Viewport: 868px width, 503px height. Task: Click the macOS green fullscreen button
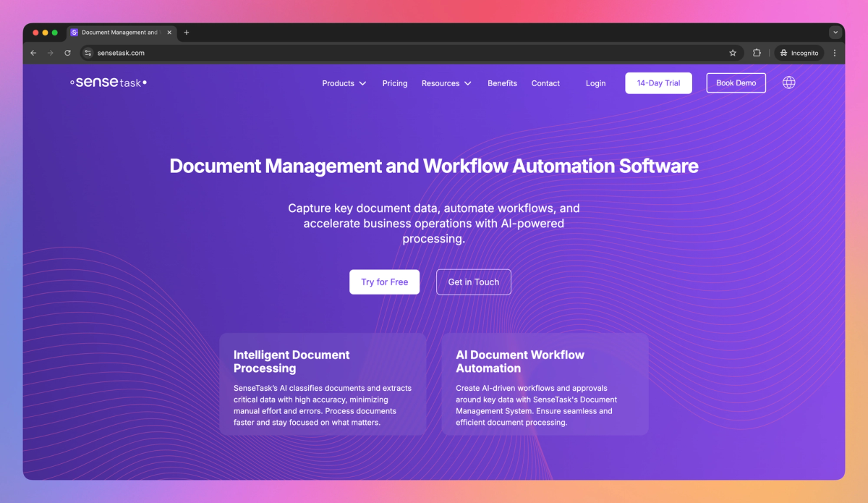click(x=54, y=33)
